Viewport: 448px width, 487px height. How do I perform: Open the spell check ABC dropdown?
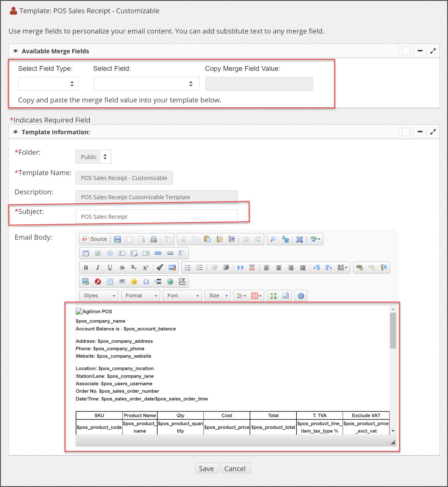315,239
